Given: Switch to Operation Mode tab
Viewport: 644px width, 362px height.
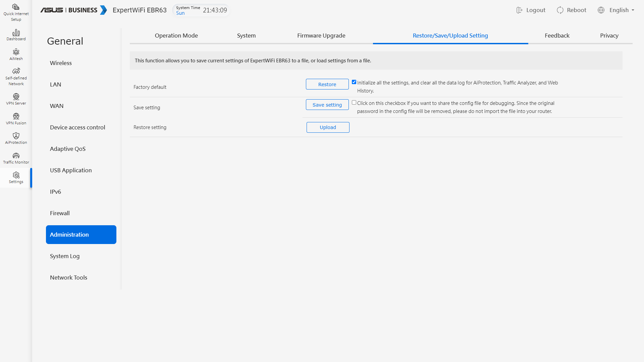Looking at the screenshot, I should tap(176, 36).
